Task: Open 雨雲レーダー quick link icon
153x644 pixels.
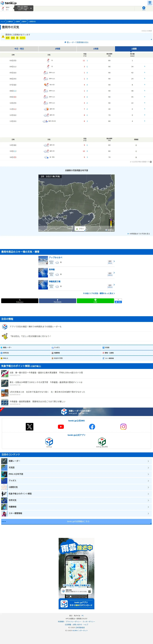Action: tap(2, 348)
